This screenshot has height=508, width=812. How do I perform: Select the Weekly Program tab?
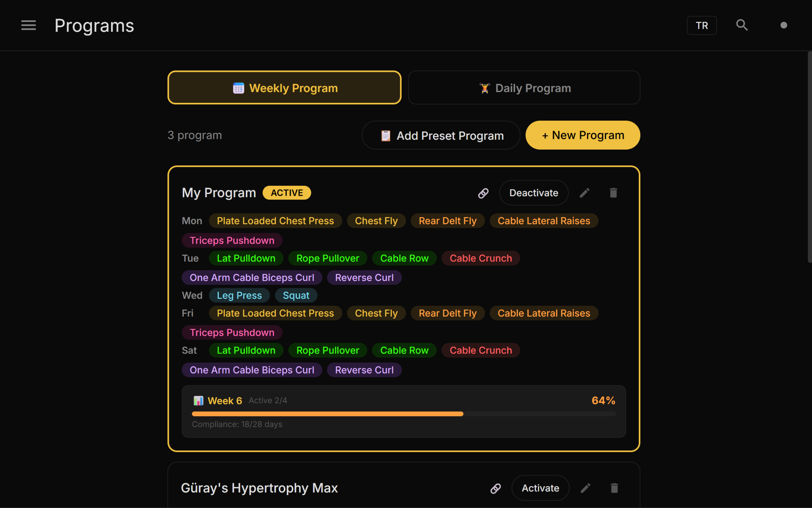pos(284,88)
